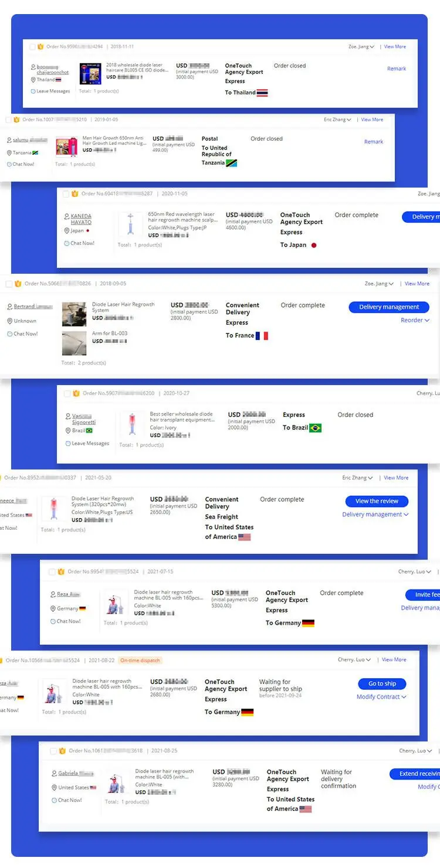Click the Tanzania flag under To United Republic of

pyautogui.click(x=231, y=163)
